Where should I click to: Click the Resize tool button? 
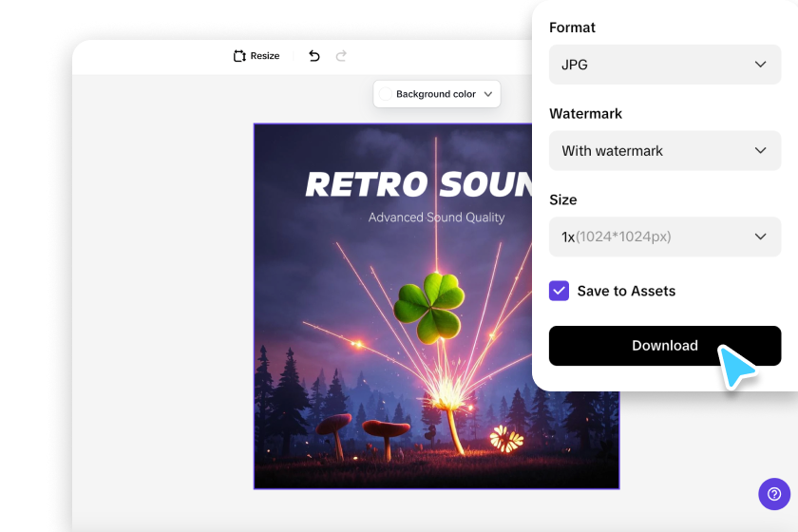(256, 56)
